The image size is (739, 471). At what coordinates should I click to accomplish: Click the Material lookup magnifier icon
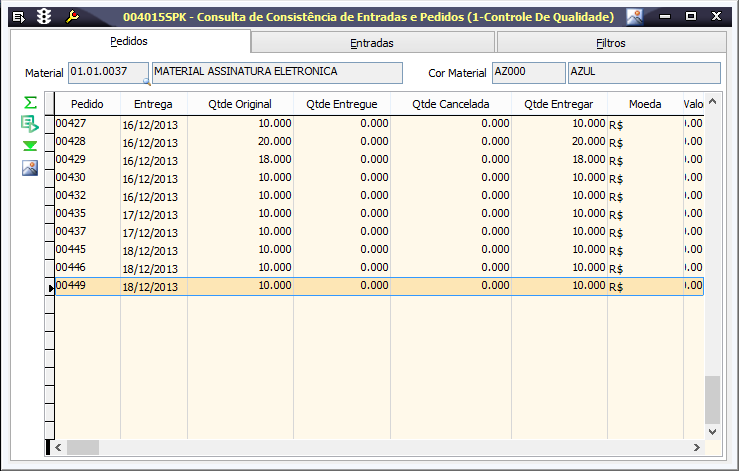146,81
